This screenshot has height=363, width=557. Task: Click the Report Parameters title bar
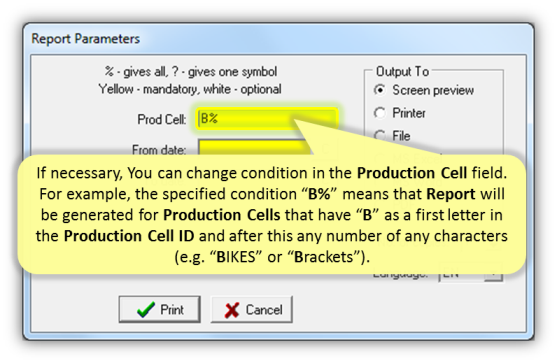pyautogui.click(x=278, y=38)
